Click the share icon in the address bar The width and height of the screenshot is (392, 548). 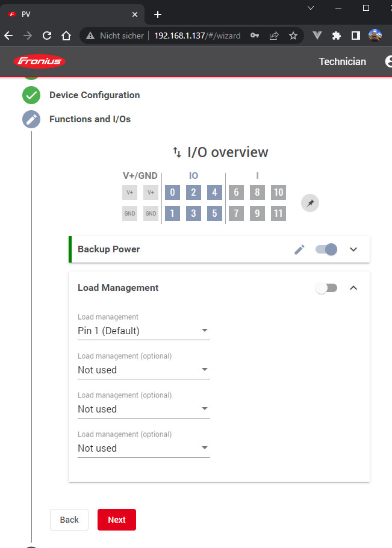[x=274, y=36]
